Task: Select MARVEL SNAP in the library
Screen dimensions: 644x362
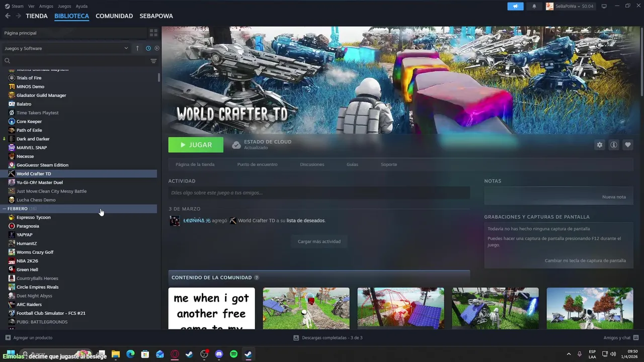Action: [x=32, y=148]
